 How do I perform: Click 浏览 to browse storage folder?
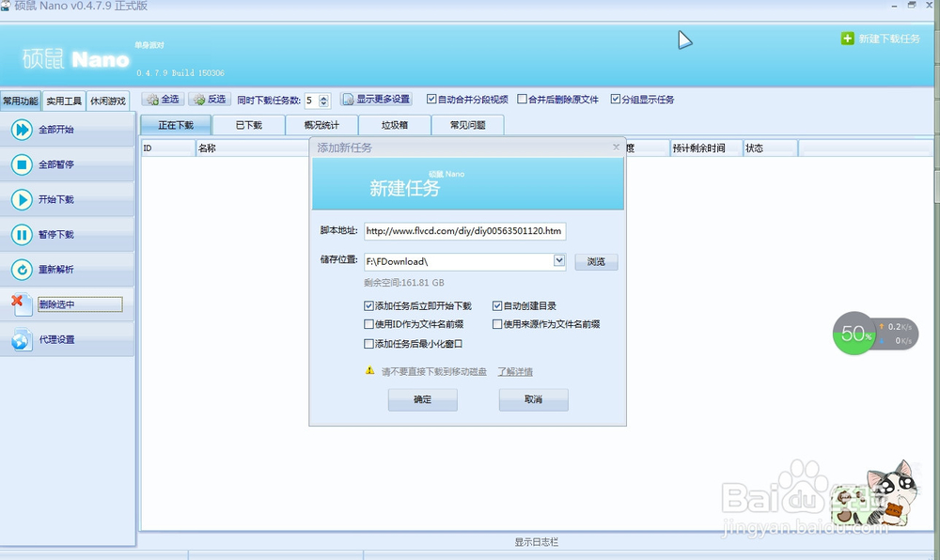click(596, 262)
